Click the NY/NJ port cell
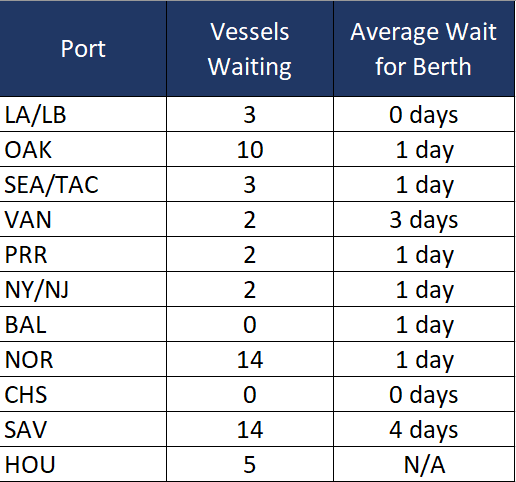The width and height of the screenshot is (516, 482). click(x=83, y=289)
